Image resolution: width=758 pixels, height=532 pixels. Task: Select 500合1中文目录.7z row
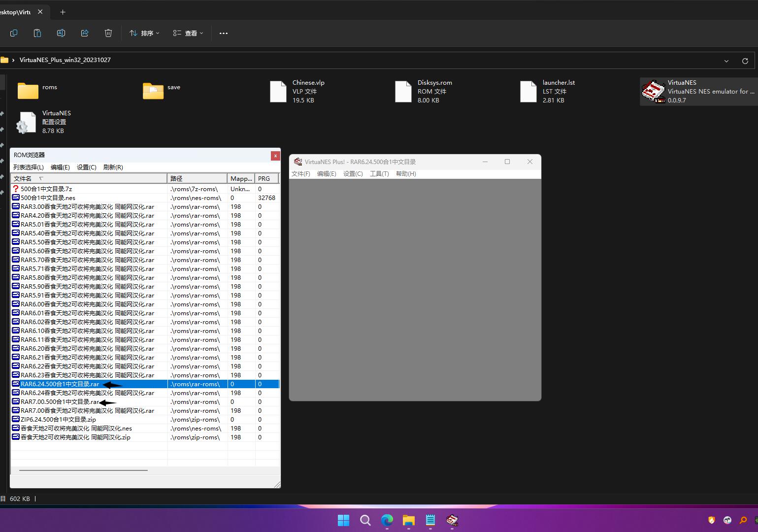tap(145, 189)
